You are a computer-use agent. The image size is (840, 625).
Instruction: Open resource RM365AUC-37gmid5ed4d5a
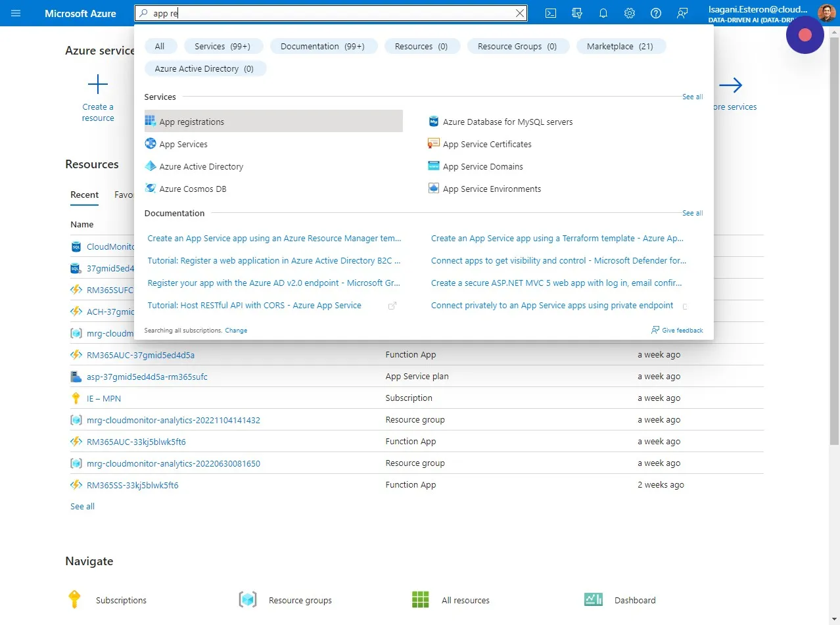point(141,355)
